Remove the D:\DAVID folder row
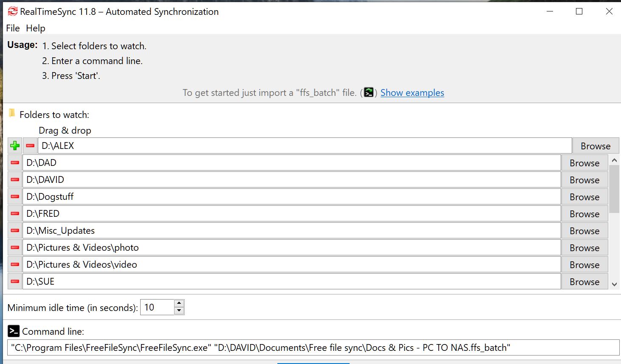 [x=15, y=180]
